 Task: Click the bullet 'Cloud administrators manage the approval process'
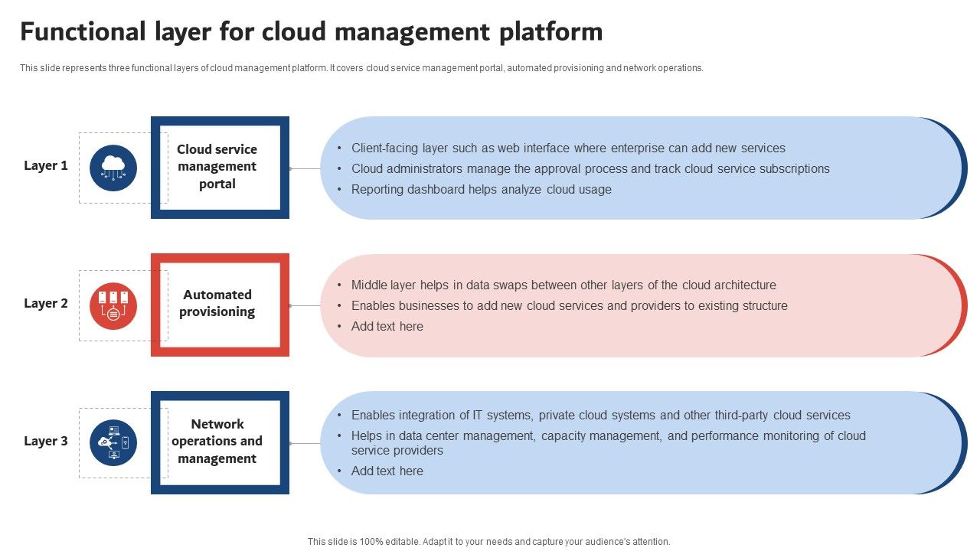590,169
